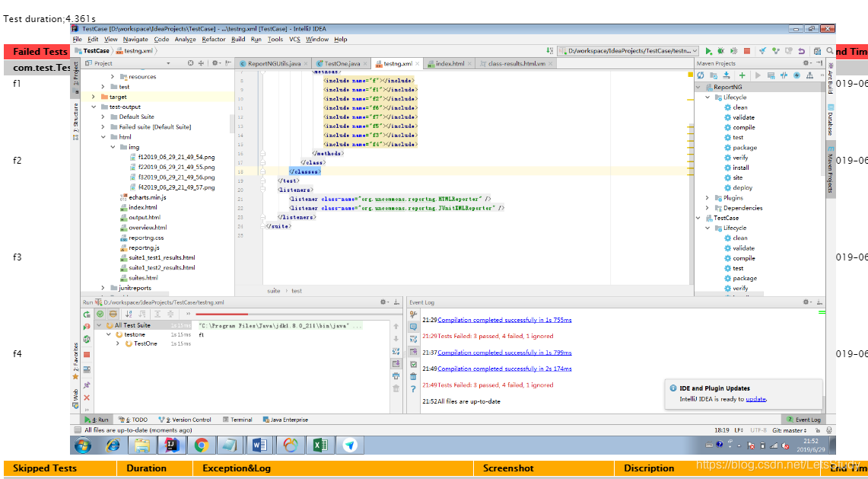This screenshot has width=868, height=479.
Task: Click Git master branch widget
Action: tap(790, 430)
